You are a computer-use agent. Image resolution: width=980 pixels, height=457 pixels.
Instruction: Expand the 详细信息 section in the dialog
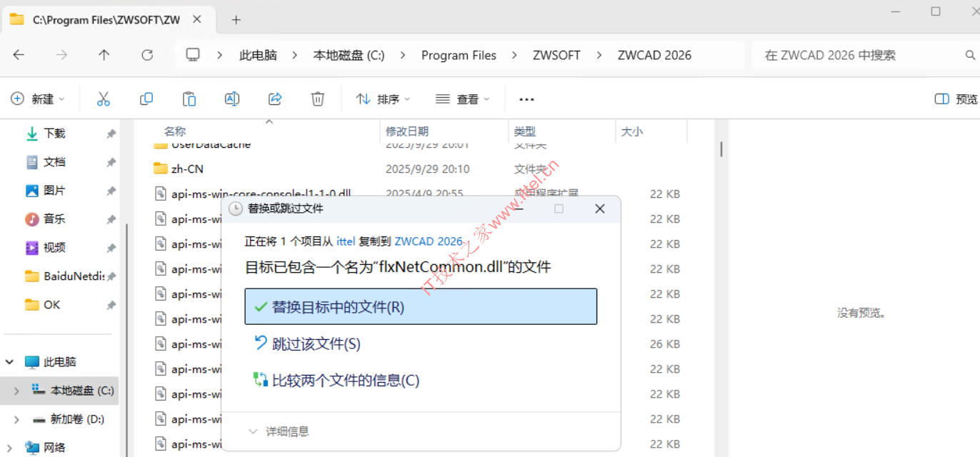[x=278, y=431]
